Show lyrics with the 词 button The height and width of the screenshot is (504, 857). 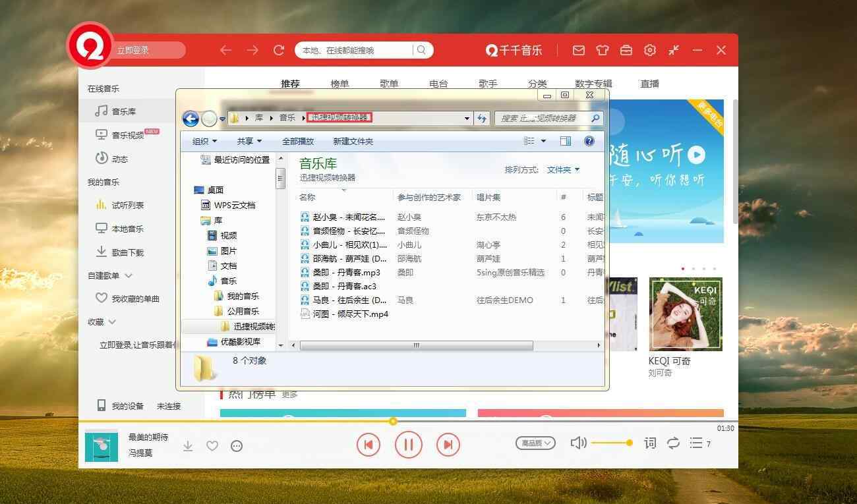point(650,443)
